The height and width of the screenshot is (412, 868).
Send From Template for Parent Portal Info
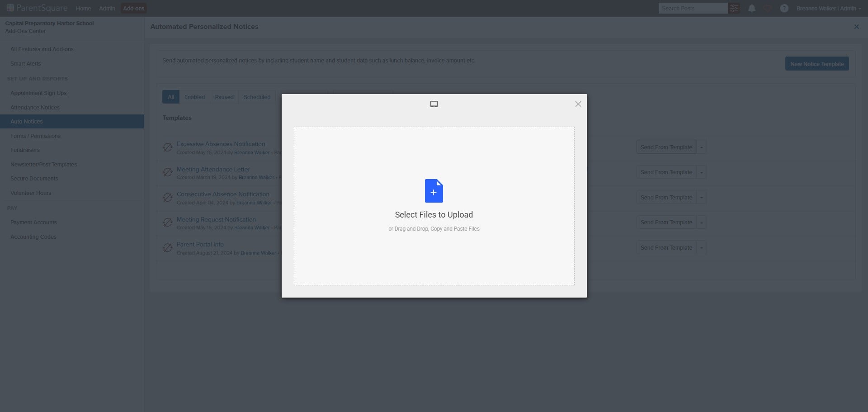pyautogui.click(x=666, y=248)
